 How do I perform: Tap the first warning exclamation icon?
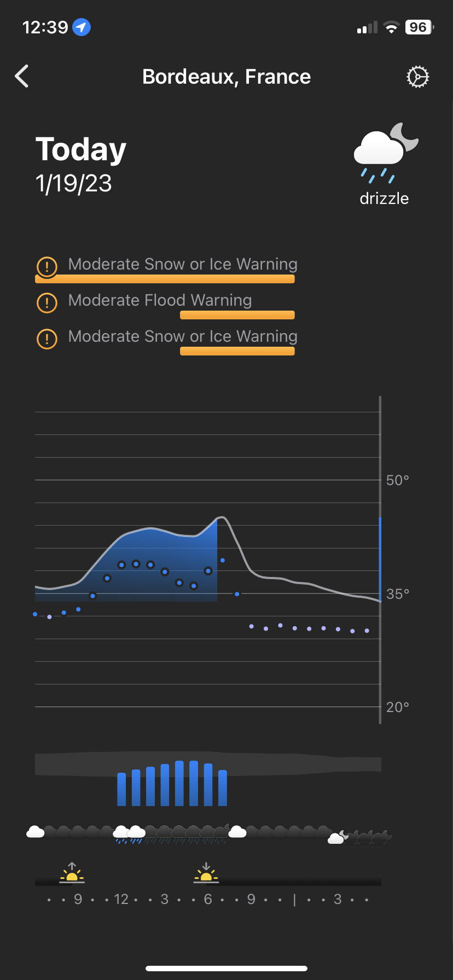click(x=47, y=266)
